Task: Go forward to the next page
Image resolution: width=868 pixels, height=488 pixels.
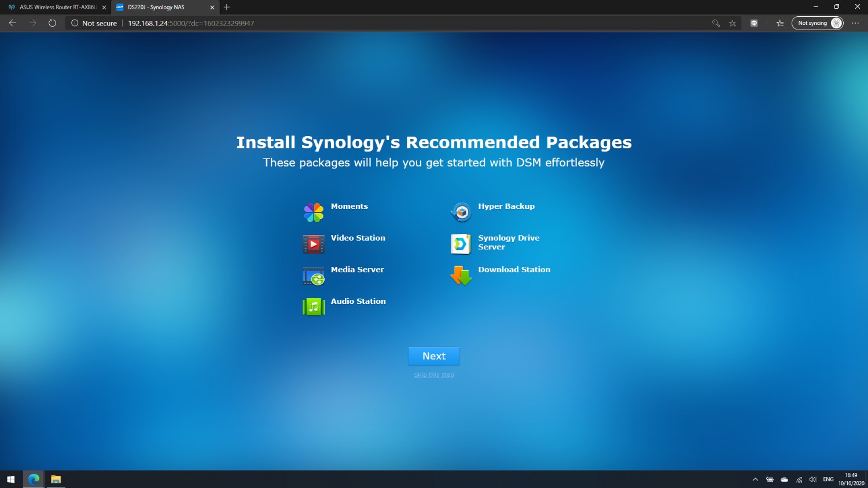Action: 32,23
